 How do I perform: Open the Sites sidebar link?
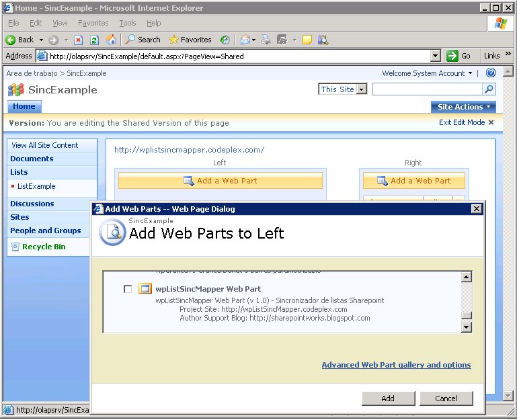(x=19, y=217)
